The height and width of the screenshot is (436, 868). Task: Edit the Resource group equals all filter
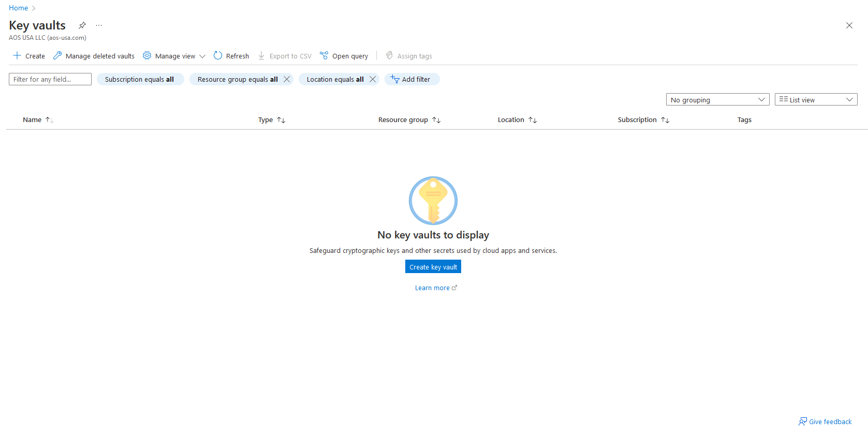pyautogui.click(x=238, y=79)
